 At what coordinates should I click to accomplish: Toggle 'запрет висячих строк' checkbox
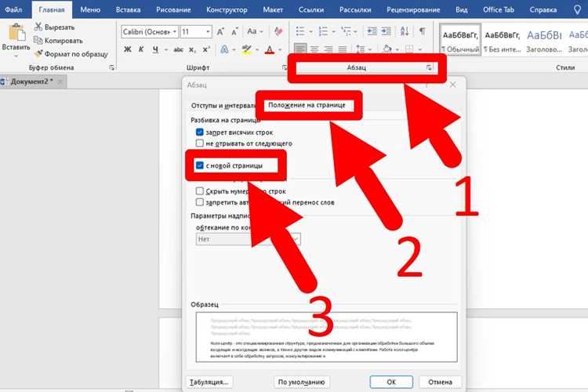199,132
